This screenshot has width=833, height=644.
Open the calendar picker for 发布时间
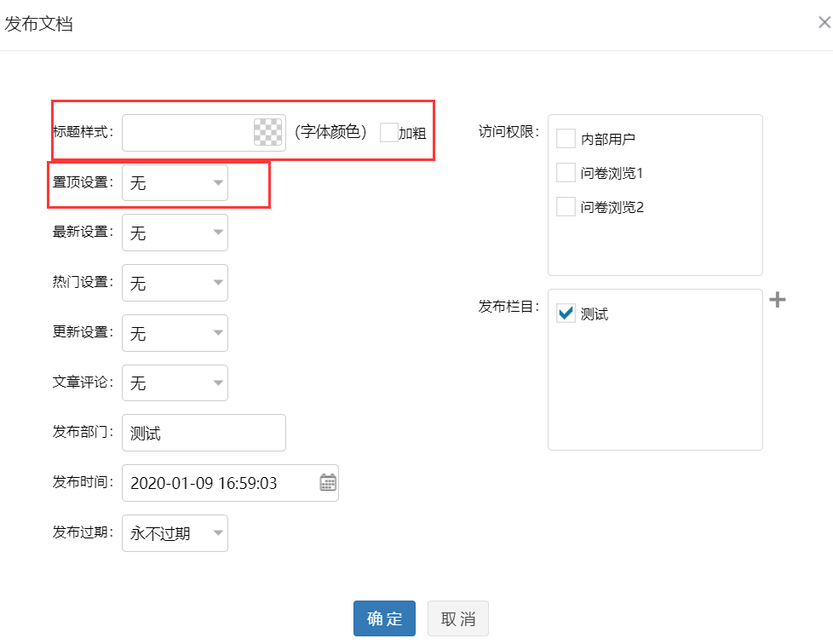[x=328, y=482]
